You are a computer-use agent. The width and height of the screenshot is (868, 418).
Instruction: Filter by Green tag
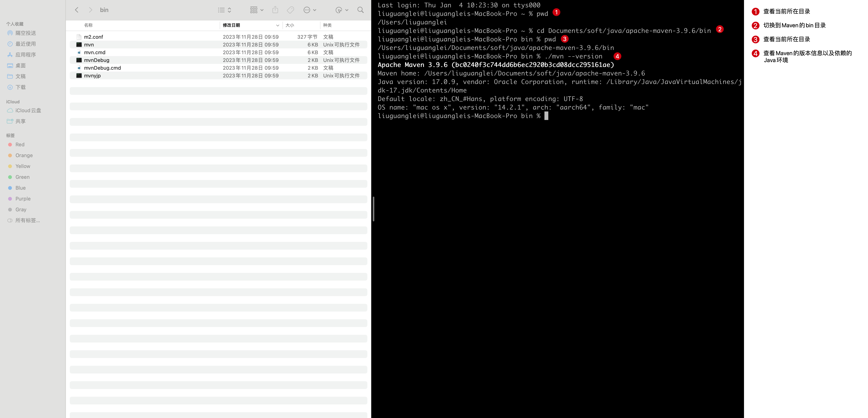pos(19,177)
